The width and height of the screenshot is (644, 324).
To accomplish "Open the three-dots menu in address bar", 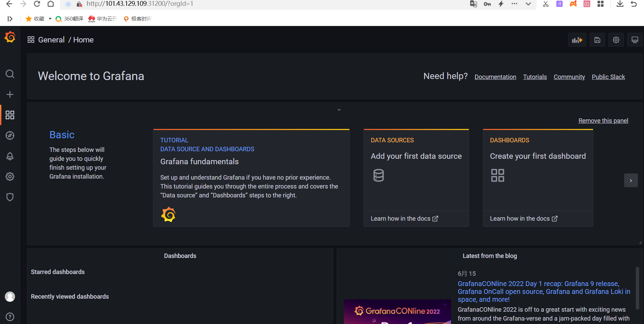I will point(514,4).
